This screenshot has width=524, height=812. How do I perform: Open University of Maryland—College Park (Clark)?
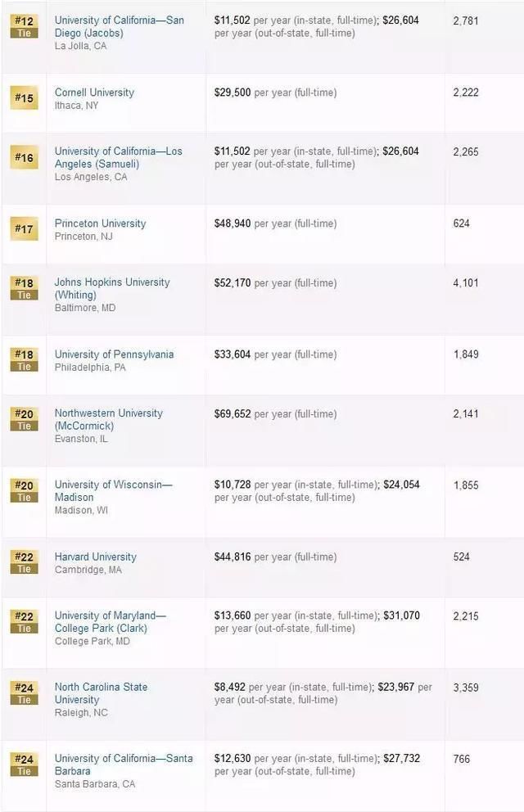click(x=110, y=621)
